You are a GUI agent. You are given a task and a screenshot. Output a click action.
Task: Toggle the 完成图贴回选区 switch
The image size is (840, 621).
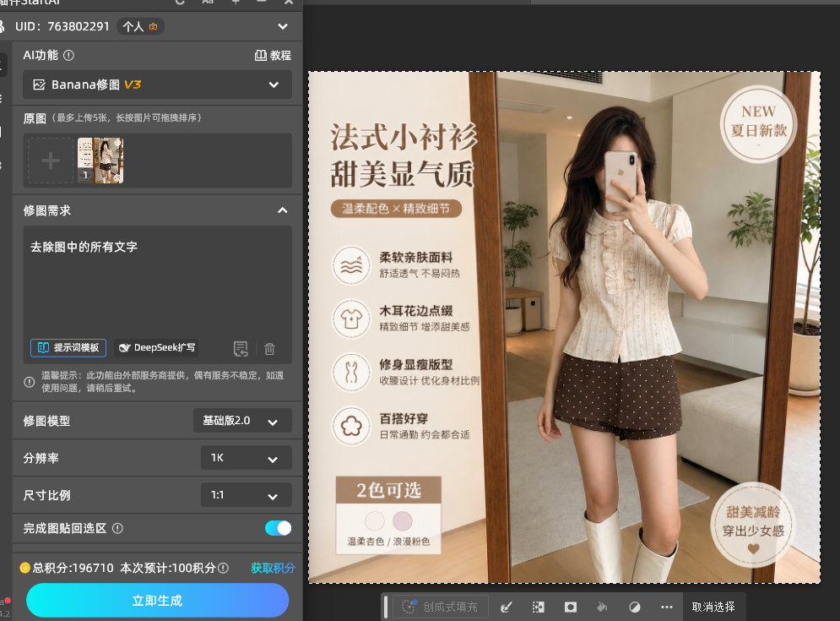pos(278,528)
